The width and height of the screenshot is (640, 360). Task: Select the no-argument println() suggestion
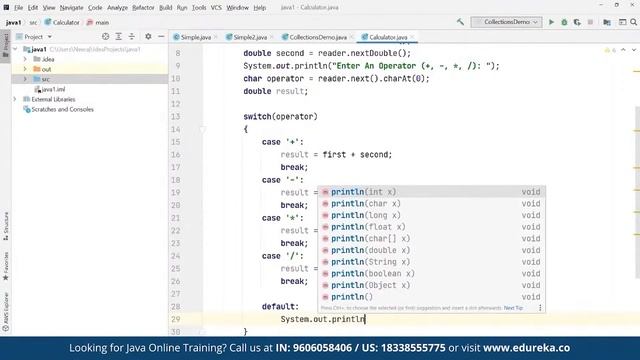(x=431, y=297)
